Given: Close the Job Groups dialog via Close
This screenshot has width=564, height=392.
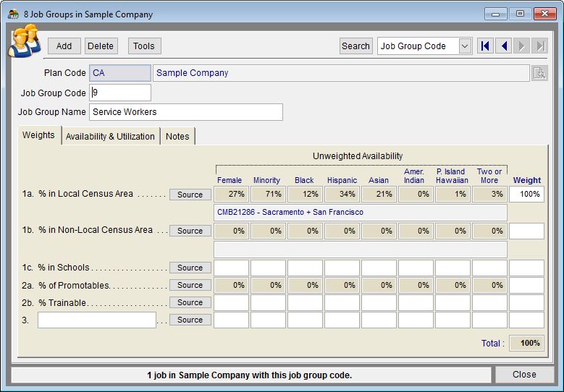Looking at the screenshot, I should (x=524, y=375).
